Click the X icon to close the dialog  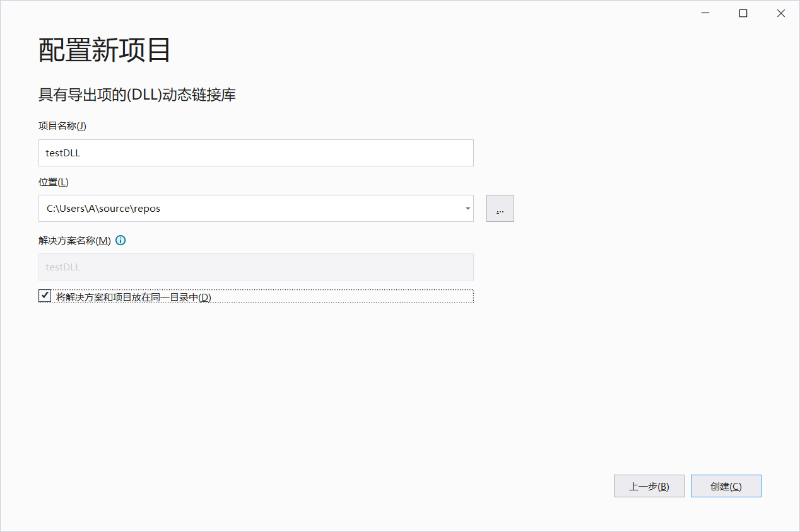pyautogui.click(x=780, y=13)
